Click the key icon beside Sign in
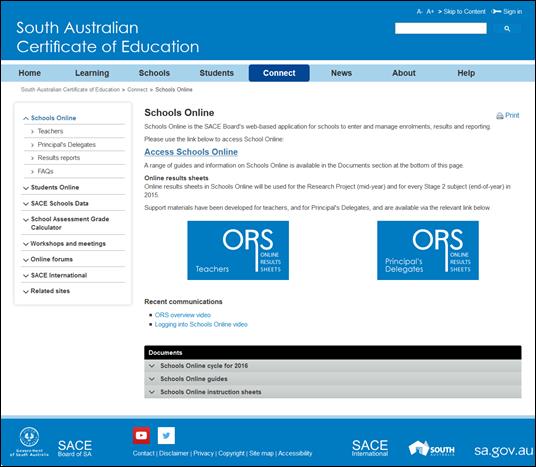Screen dimensions: 536x467 tap(496, 12)
